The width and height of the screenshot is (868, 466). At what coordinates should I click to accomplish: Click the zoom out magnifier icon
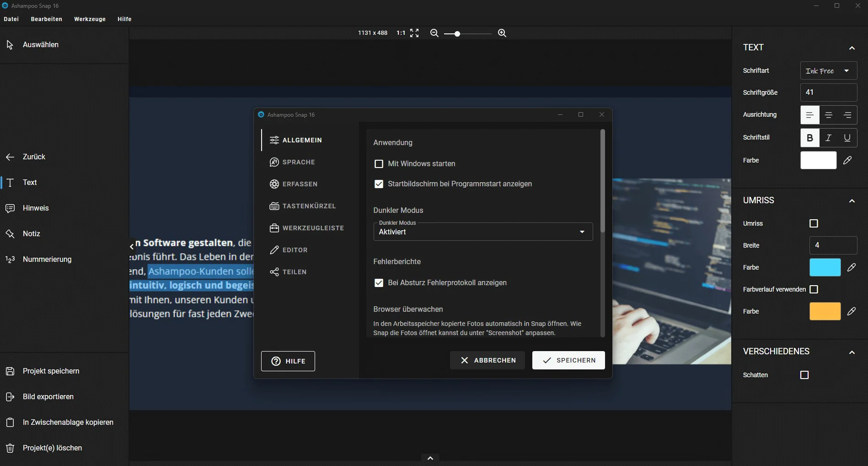pos(434,33)
